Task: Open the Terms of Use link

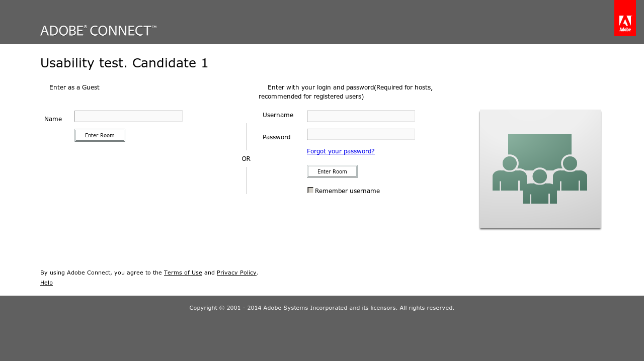Action: click(x=183, y=273)
